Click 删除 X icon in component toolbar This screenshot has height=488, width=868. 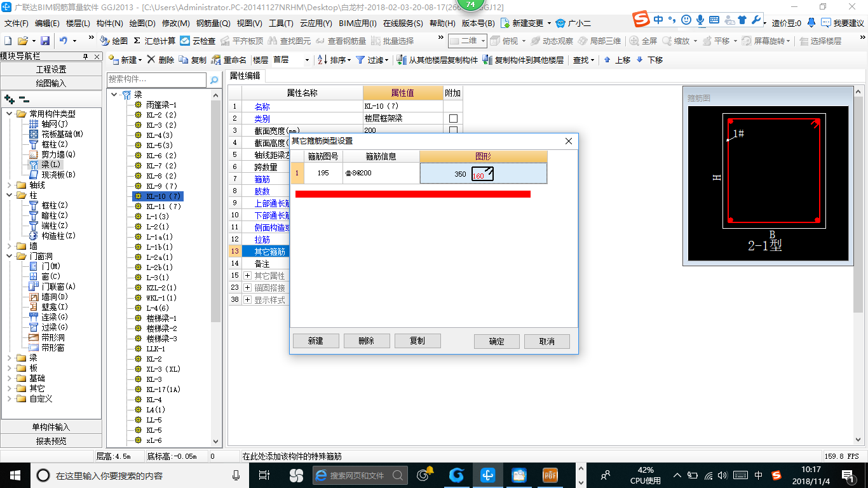160,60
